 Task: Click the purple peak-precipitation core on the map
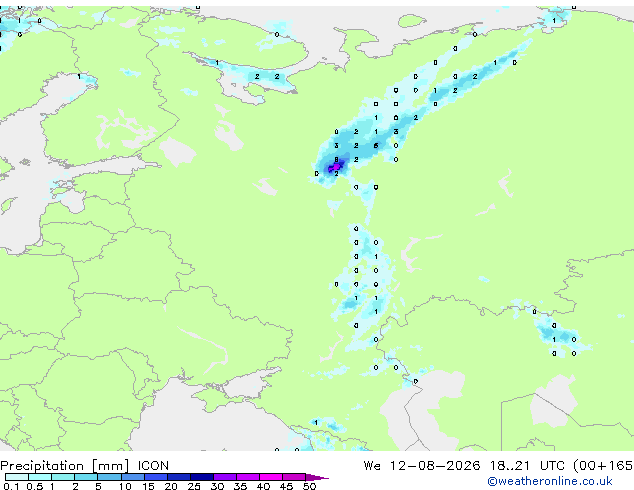point(336,167)
